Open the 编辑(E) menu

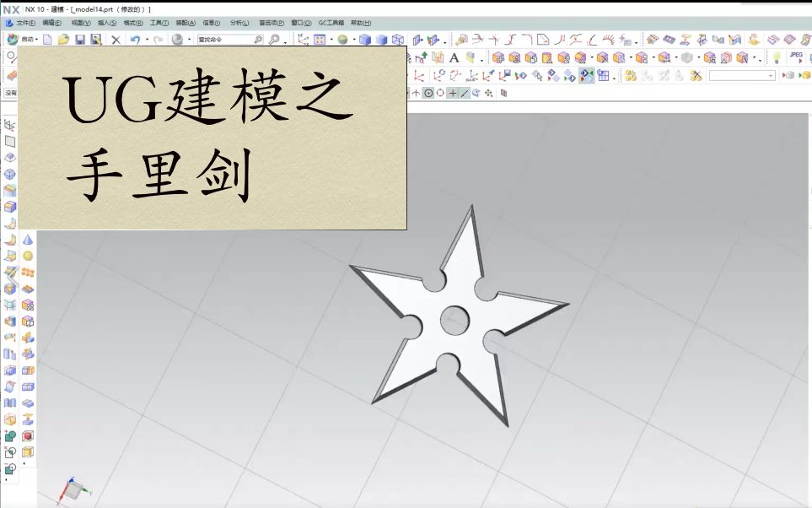[x=51, y=23]
